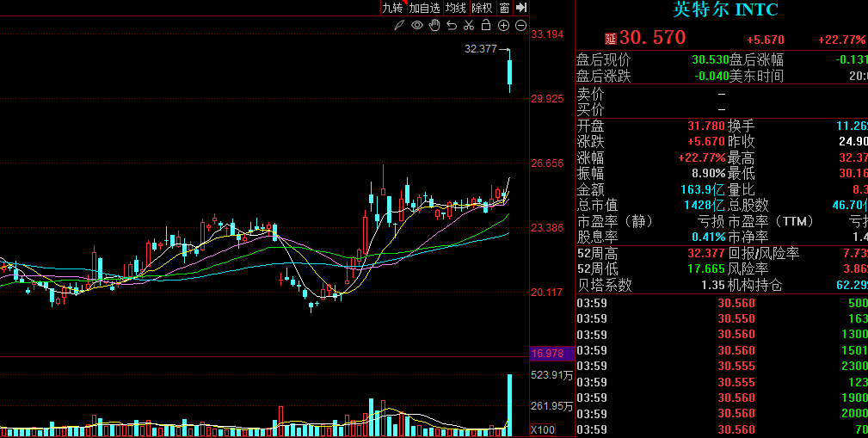Open the 九转 indicator button
This screenshot has width=868, height=438.
click(393, 8)
